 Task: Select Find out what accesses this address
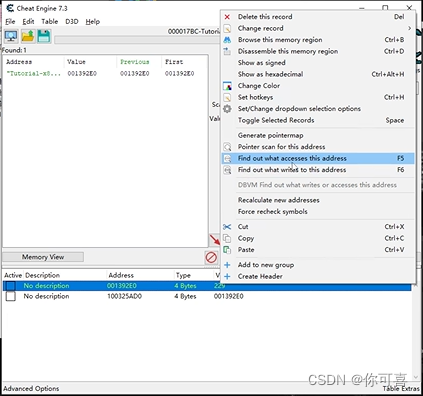[x=318, y=158]
